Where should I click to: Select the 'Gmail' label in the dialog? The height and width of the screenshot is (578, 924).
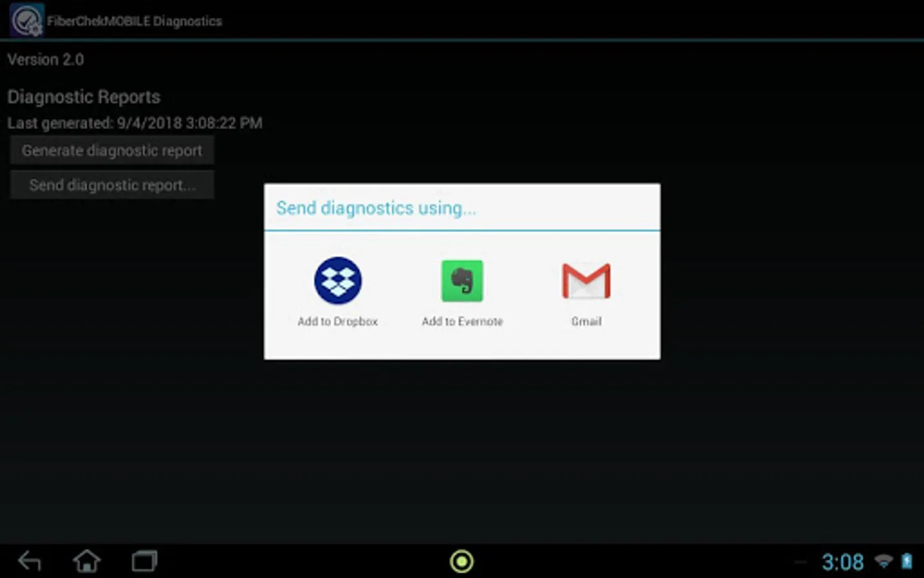point(586,321)
